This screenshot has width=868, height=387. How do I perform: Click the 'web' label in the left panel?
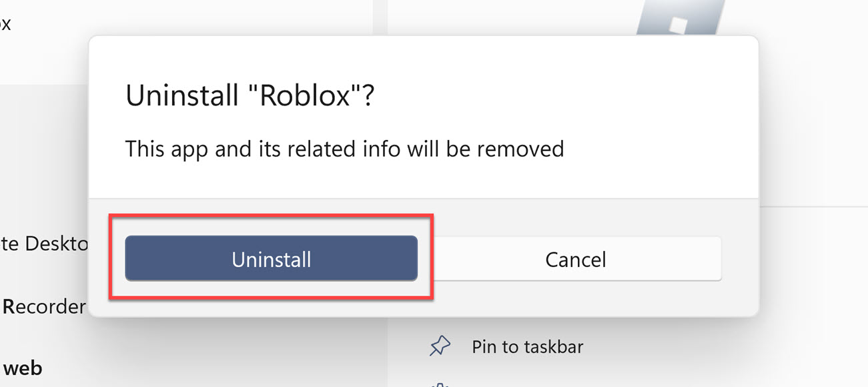click(x=22, y=368)
